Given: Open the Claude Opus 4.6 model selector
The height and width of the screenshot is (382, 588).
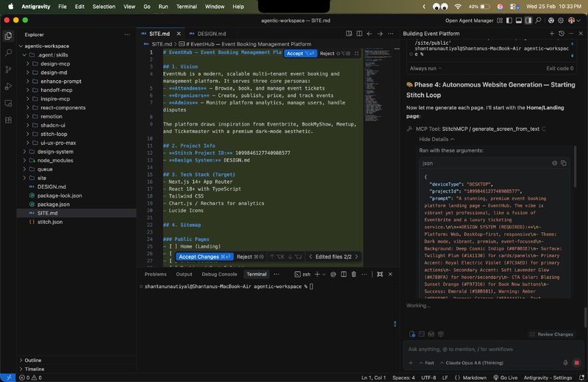Looking at the screenshot, I should 471,362.
